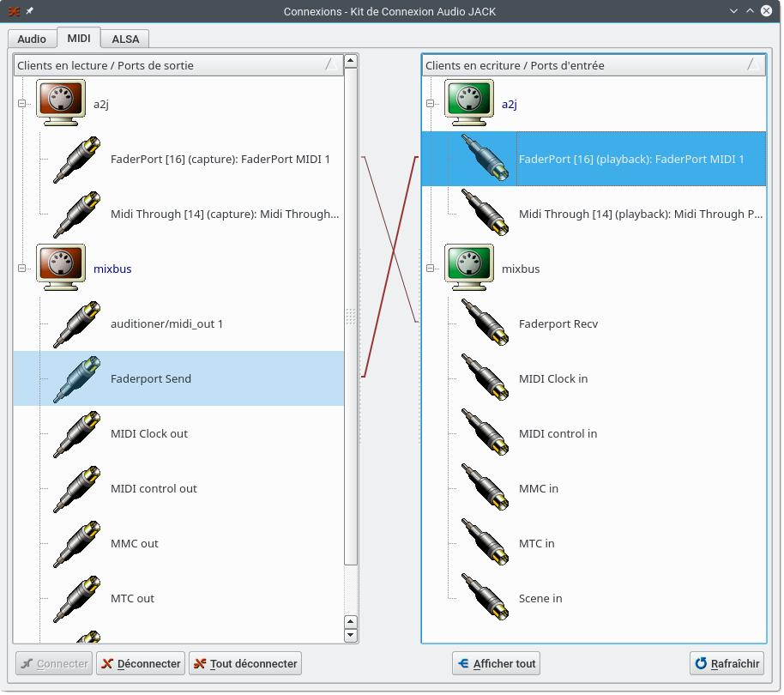Sort input ports via header arrow
The width and height of the screenshot is (784, 695).
coord(753,64)
